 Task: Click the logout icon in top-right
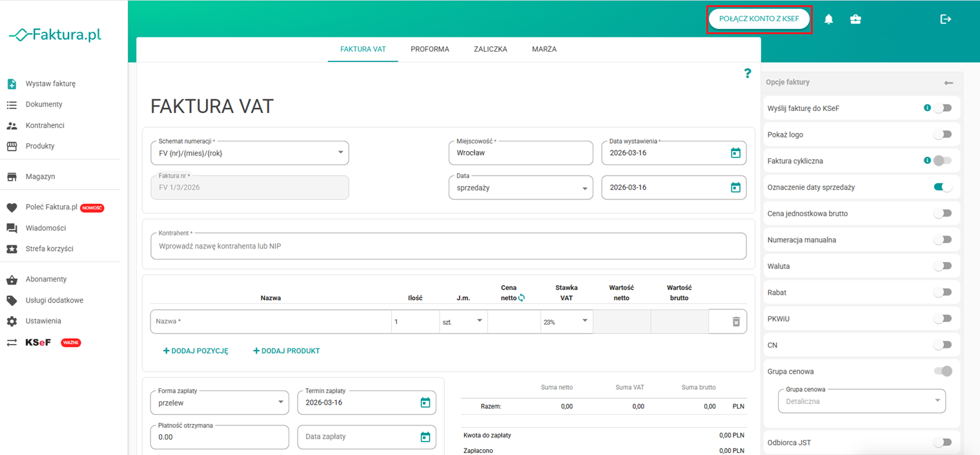(945, 19)
